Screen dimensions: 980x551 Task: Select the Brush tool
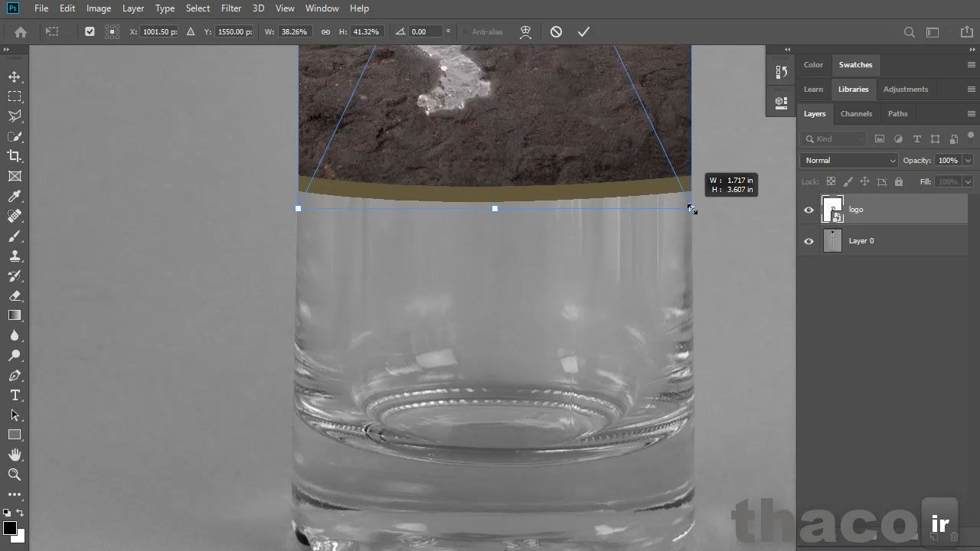pos(15,236)
